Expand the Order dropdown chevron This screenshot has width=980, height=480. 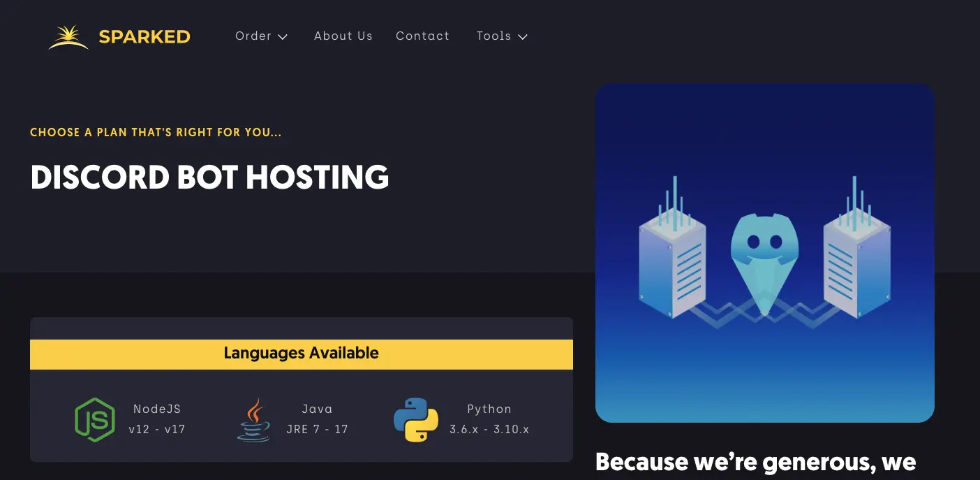[x=283, y=36]
